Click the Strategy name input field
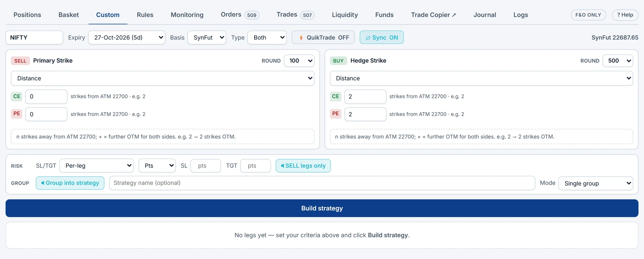Viewport: 644px width, 259px height. 322,183
